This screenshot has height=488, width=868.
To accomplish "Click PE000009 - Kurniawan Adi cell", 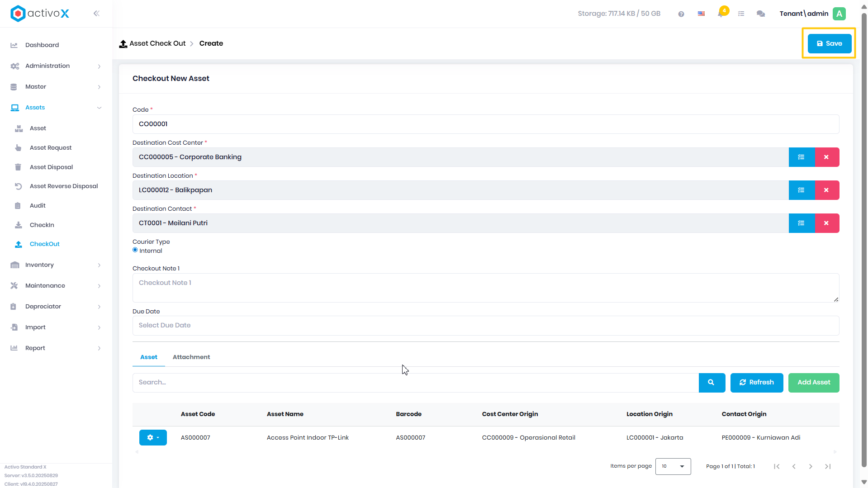I will tap(761, 438).
